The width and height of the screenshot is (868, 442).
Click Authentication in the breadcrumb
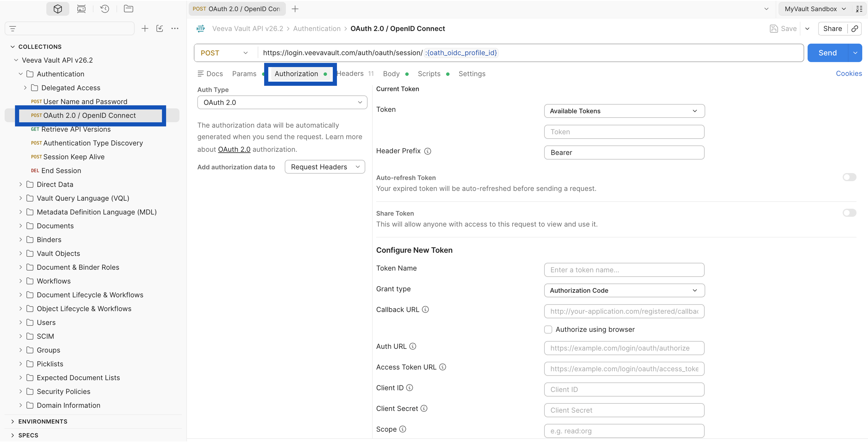coord(317,29)
